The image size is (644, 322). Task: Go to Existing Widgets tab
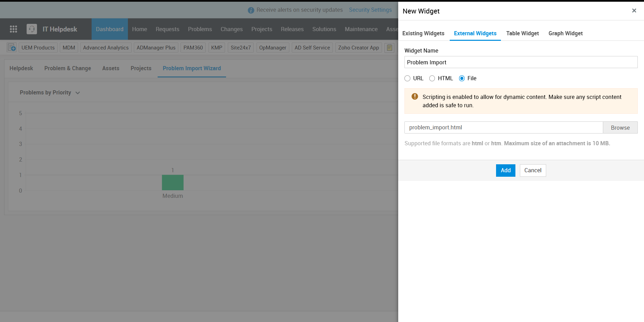(x=423, y=33)
